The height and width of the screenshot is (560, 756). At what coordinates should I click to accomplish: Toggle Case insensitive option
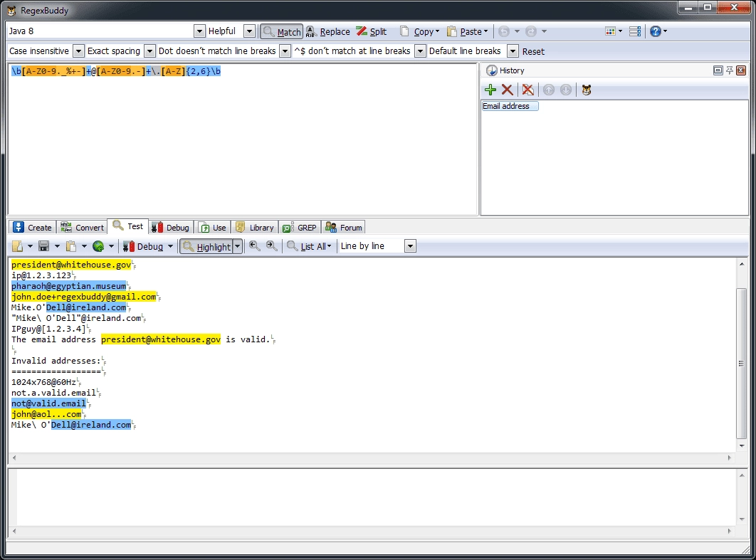(39, 51)
